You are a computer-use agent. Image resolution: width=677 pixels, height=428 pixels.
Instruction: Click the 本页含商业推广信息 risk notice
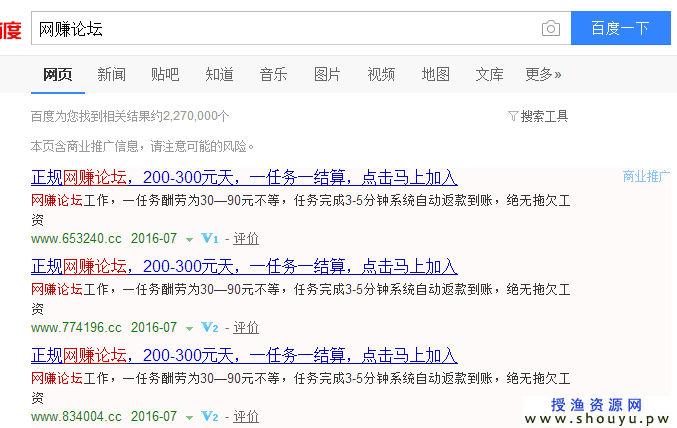point(142,146)
